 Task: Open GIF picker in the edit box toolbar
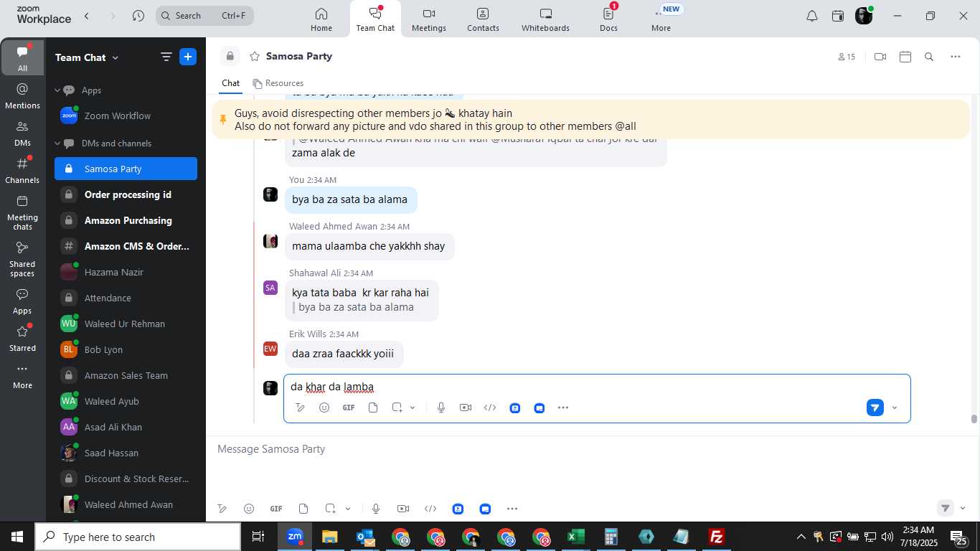349,408
